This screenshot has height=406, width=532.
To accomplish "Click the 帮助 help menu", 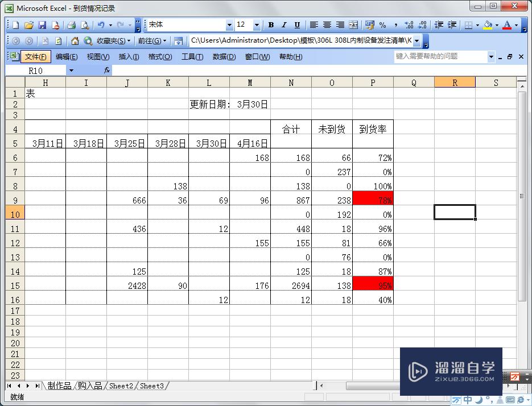I will click(x=290, y=56).
